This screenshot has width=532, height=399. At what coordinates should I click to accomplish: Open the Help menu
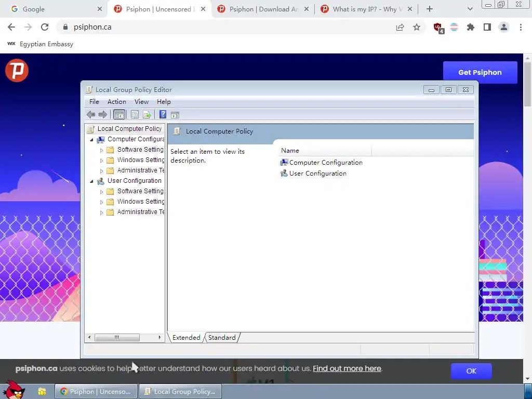(164, 102)
